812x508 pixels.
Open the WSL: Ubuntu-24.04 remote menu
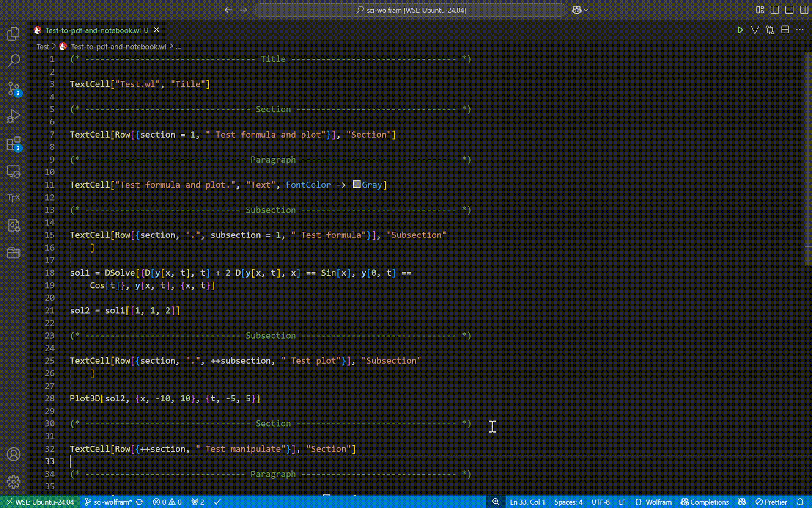tap(40, 502)
